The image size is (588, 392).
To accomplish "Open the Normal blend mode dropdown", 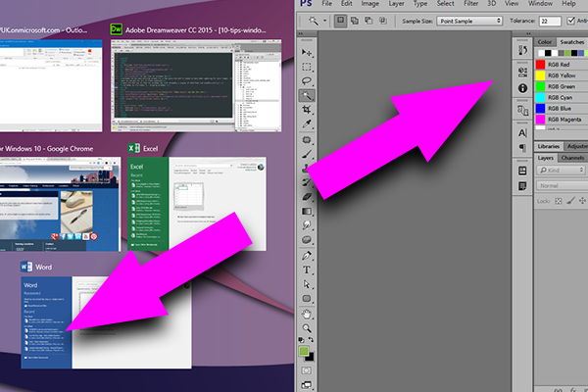I will pyautogui.click(x=563, y=185).
